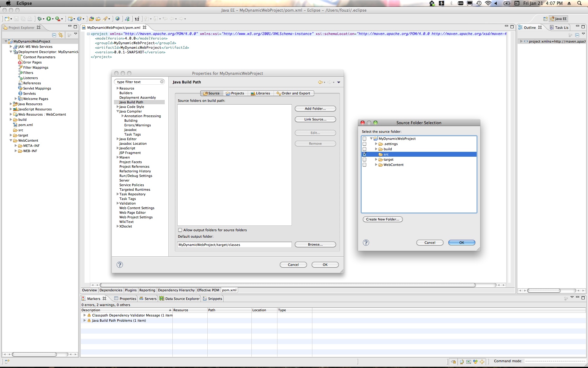The height and width of the screenshot is (368, 588).
Task: Expand WebContent in source folder dialog
Action: (x=376, y=165)
